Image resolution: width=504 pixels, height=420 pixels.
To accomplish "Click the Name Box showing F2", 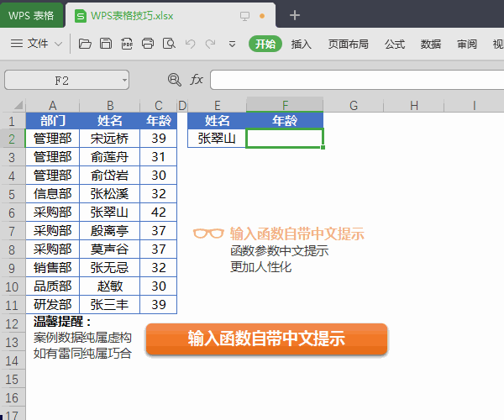I will 62,80.
